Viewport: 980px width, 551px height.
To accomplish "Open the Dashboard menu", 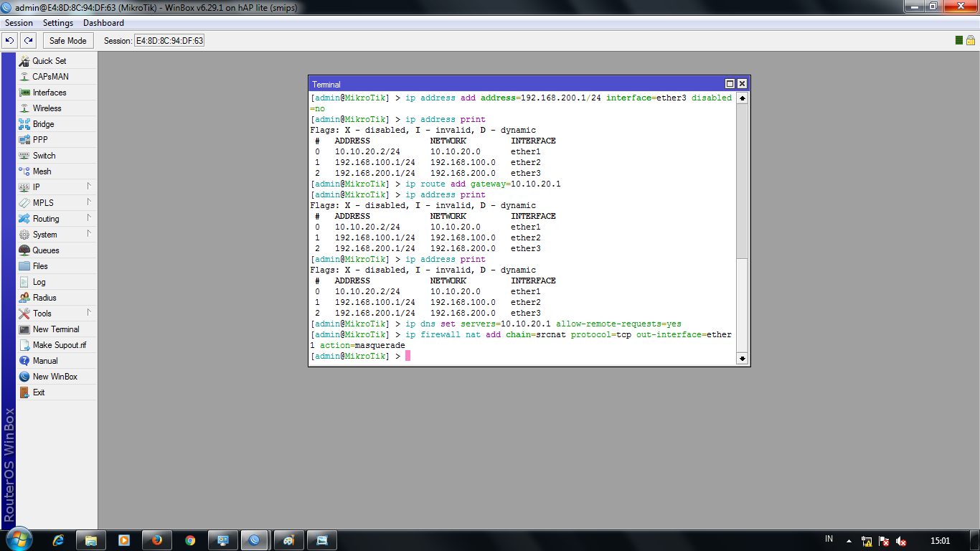I will click(103, 23).
